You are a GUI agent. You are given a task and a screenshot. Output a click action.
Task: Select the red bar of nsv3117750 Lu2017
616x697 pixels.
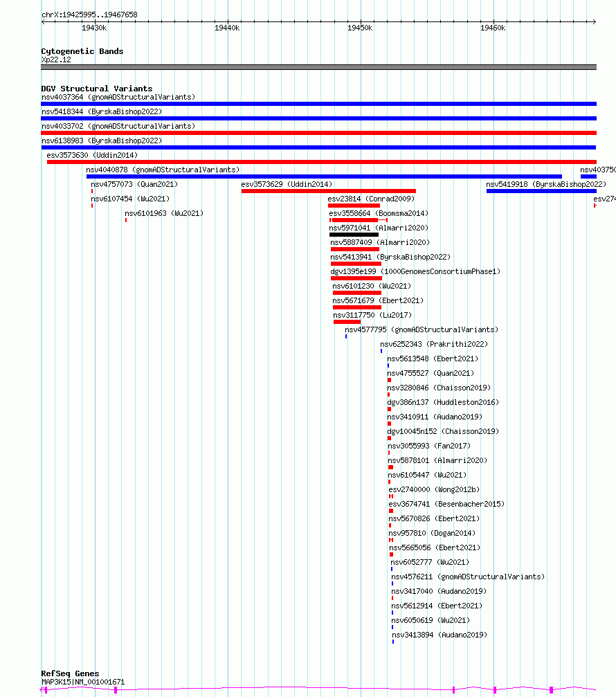(347, 322)
